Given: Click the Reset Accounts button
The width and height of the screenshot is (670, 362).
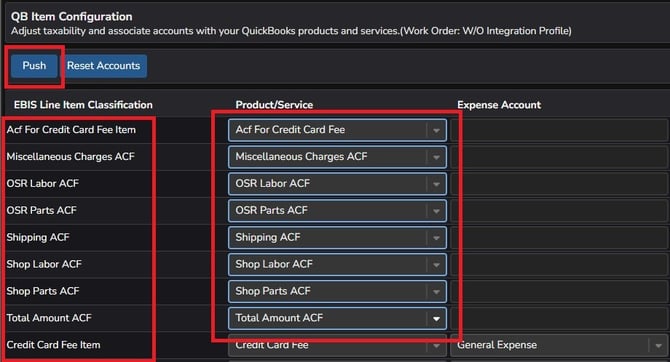Looking at the screenshot, I should point(103,66).
